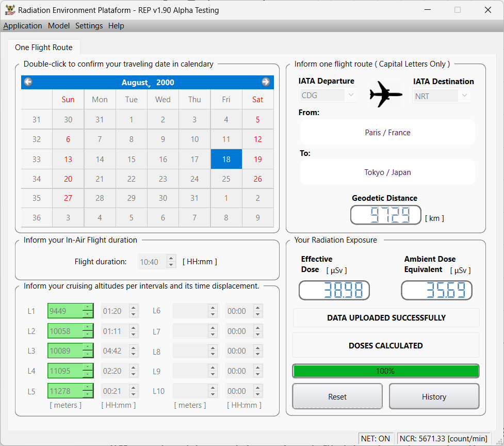Click the app logo in title bar

pos(10,10)
